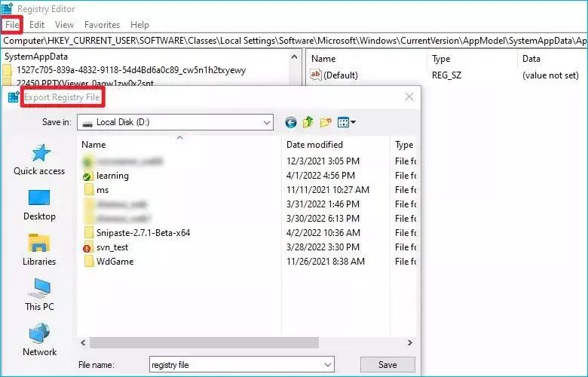The height and width of the screenshot is (377, 588).
Task: Click the horizontal scrollbar thumb
Action: tap(204, 342)
